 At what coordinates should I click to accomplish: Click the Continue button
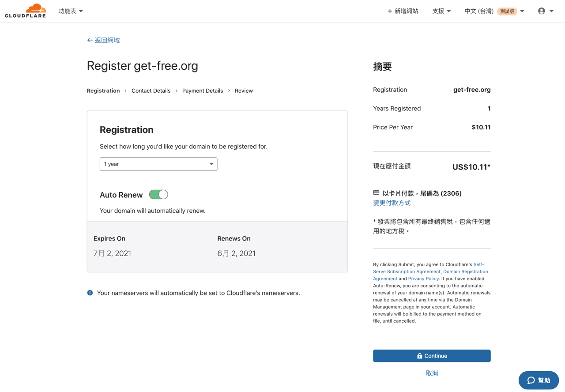[x=432, y=356]
